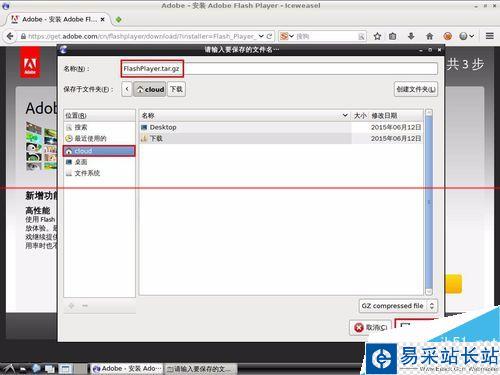Click the file list vertical scrollbar
The width and height of the screenshot is (500, 375).
pos(429,202)
